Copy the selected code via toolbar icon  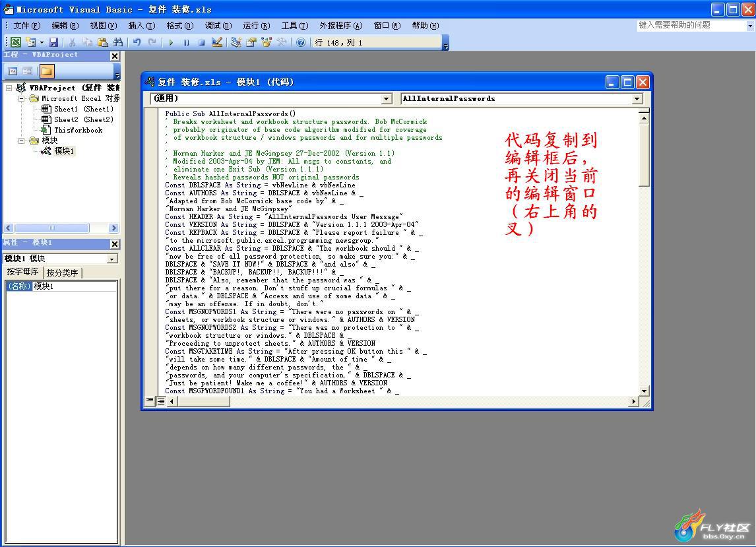pos(87,42)
